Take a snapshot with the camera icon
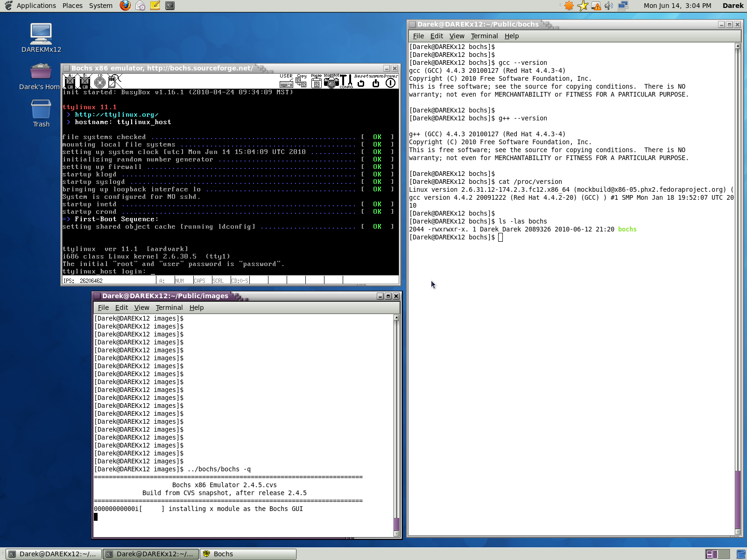Image resolution: width=747 pixels, height=560 pixels. click(331, 81)
